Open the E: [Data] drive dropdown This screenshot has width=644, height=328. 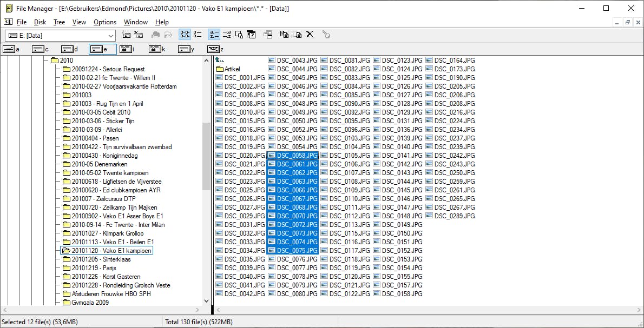(x=111, y=36)
